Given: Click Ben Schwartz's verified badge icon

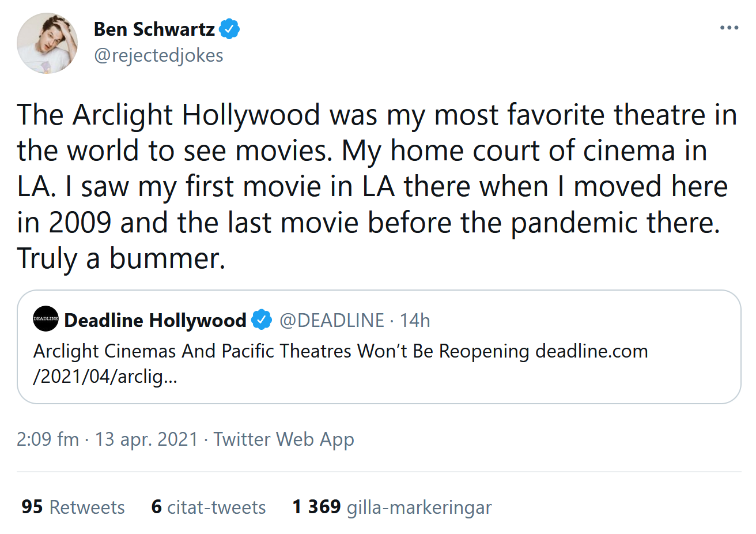Looking at the screenshot, I should 230,28.
